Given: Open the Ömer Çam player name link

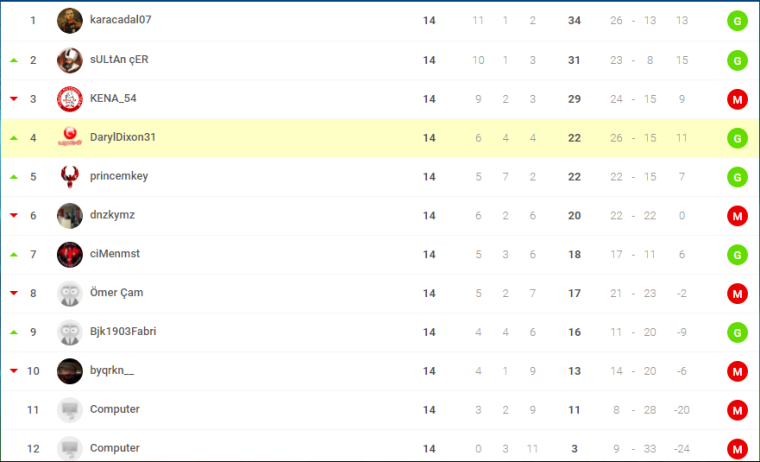Looking at the screenshot, I should tap(116, 292).
